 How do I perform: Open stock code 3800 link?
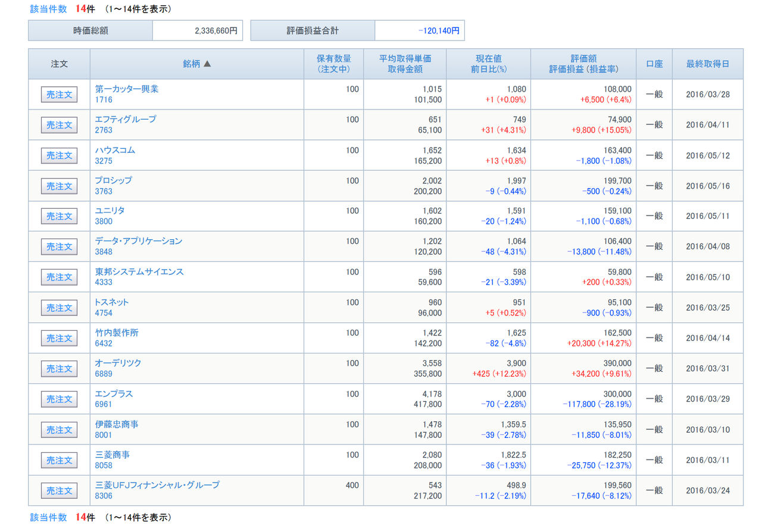point(104,222)
